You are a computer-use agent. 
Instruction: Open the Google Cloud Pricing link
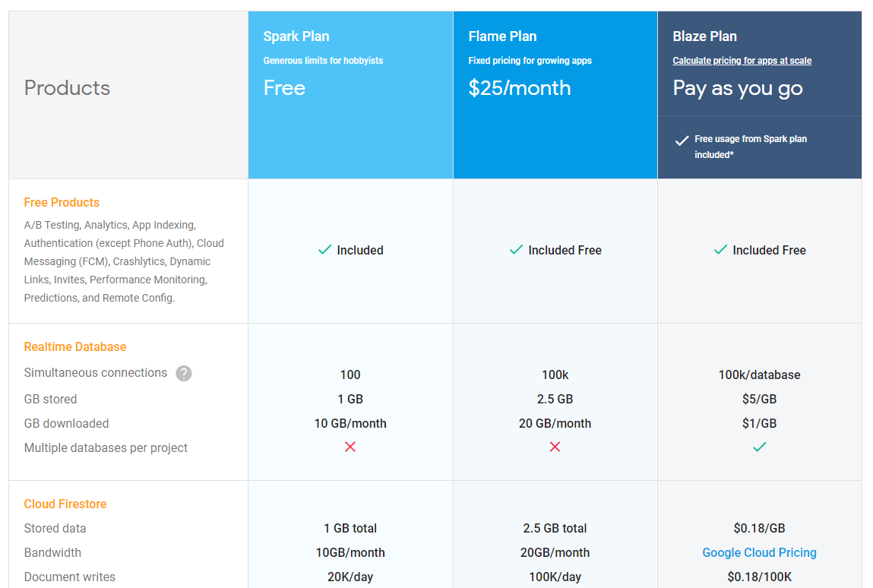(759, 552)
